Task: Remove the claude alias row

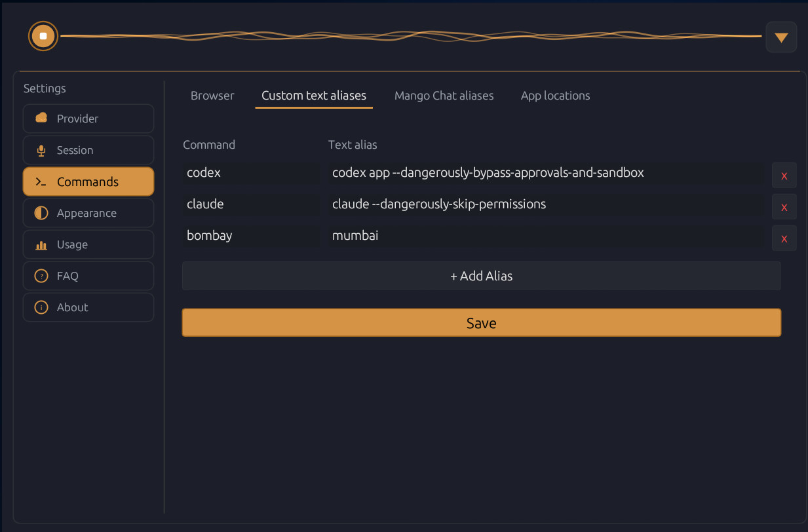Action: (784, 206)
